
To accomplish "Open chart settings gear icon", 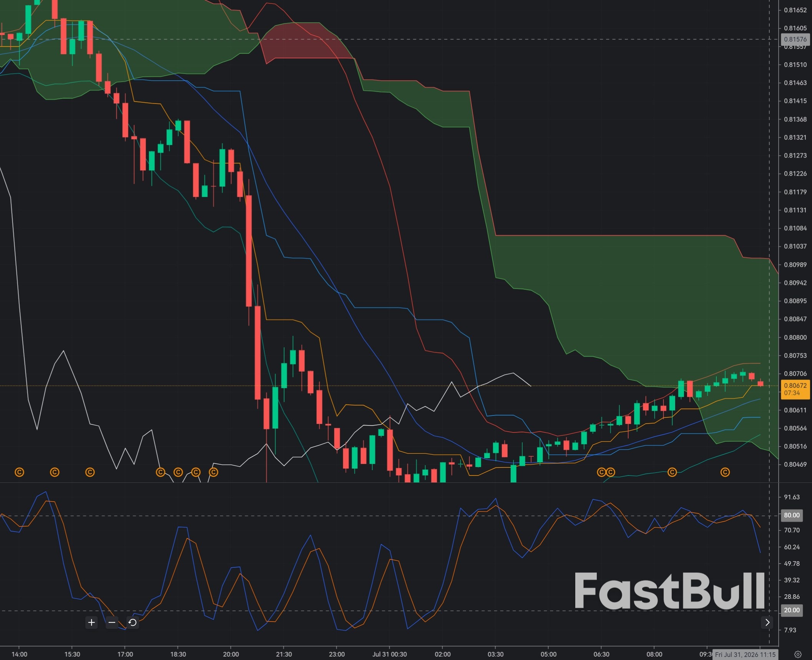I will (x=798, y=654).
